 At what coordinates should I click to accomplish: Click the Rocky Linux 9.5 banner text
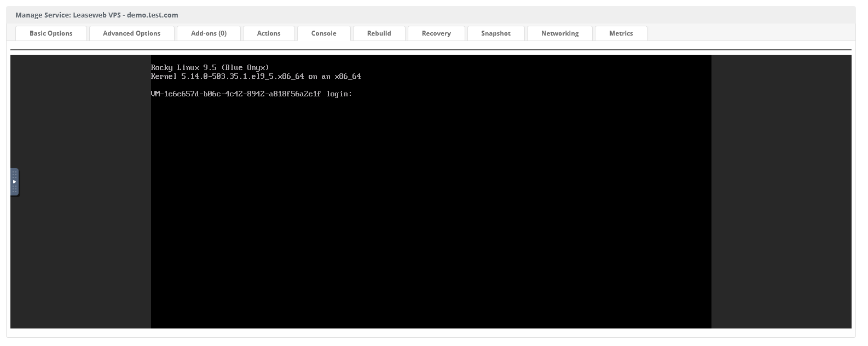210,68
